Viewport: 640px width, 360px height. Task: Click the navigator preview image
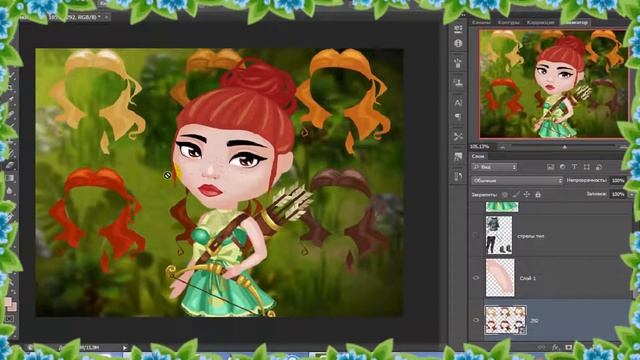coord(554,84)
